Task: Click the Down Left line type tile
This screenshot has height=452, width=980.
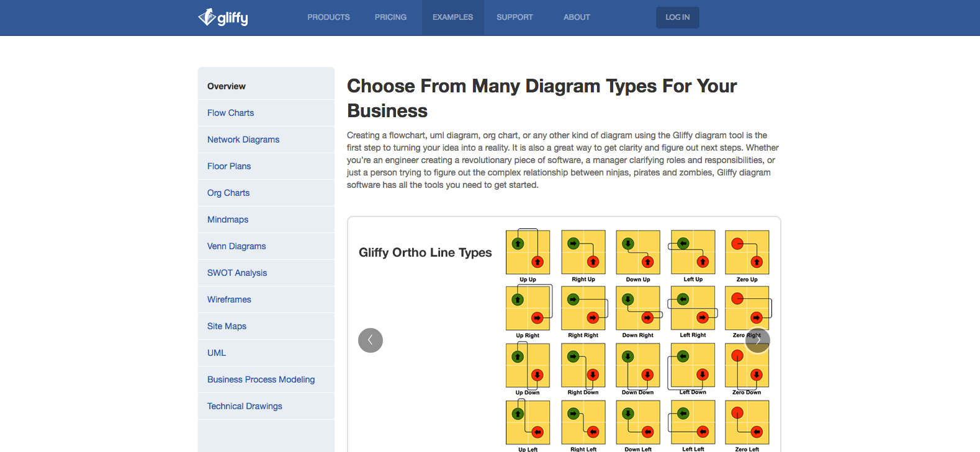Action: tap(638, 422)
